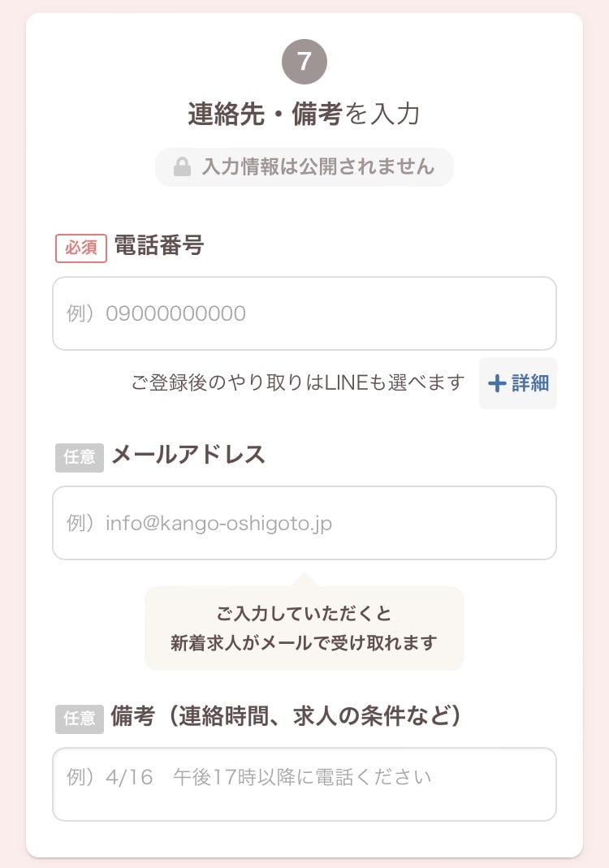Click the ご入力していただくと tooltip line

(x=304, y=613)
